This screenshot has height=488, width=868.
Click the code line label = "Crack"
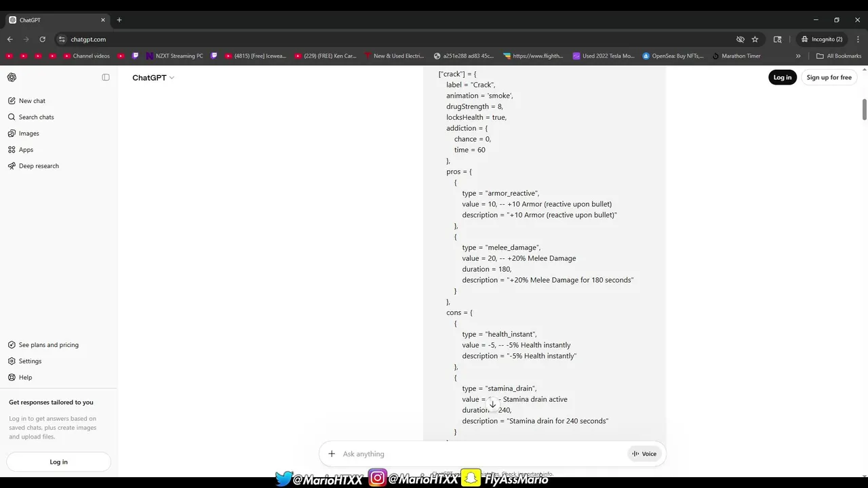point(471,85)
